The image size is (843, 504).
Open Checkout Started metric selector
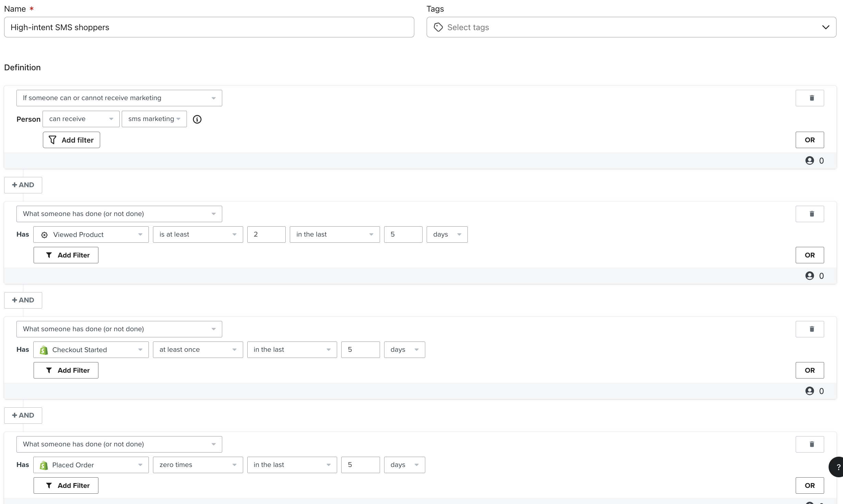[x=91, y=350]
